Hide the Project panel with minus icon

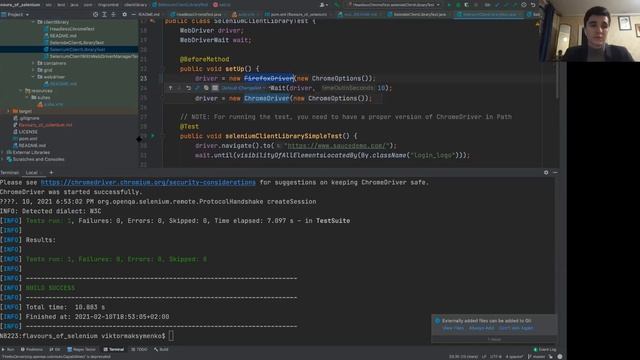pyautogui.click(x=133, y=14)
